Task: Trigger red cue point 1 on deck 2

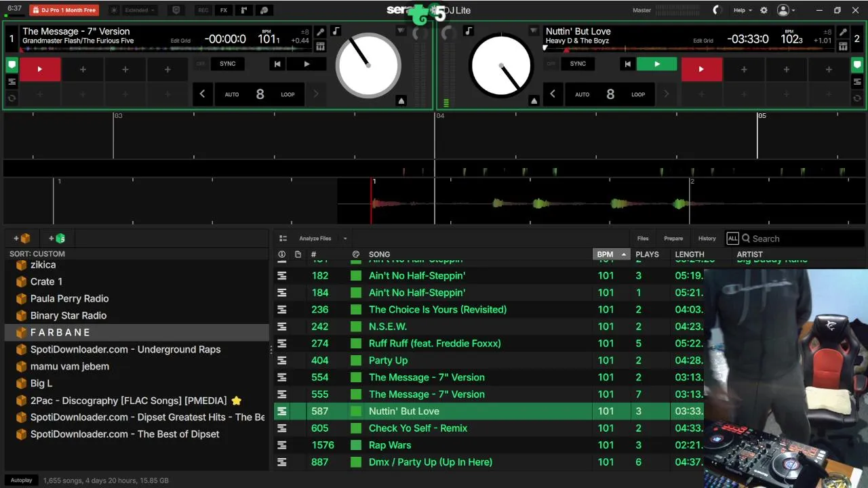Action: point(701,69)
